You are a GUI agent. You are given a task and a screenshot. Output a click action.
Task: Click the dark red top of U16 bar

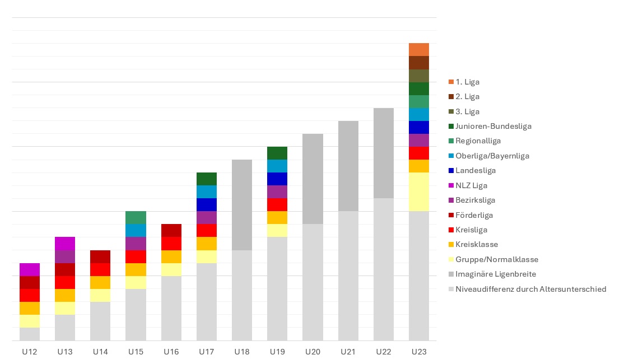[171, 230]
